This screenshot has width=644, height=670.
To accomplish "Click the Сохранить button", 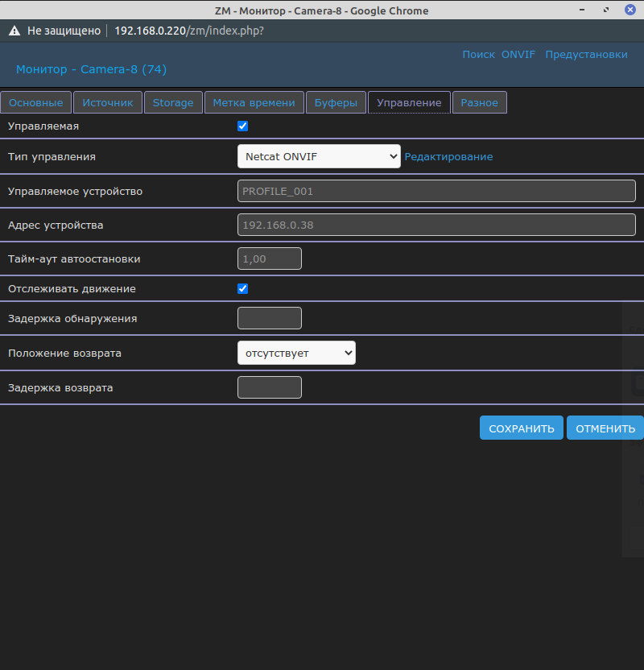I will pyautogui.click(x=522, y=428).
